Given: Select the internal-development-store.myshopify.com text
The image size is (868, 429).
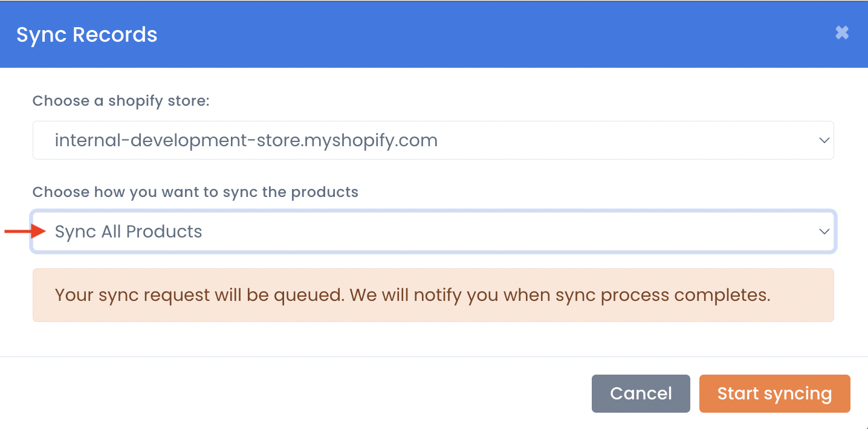Looking at the screenshot, I should point(246,141).
